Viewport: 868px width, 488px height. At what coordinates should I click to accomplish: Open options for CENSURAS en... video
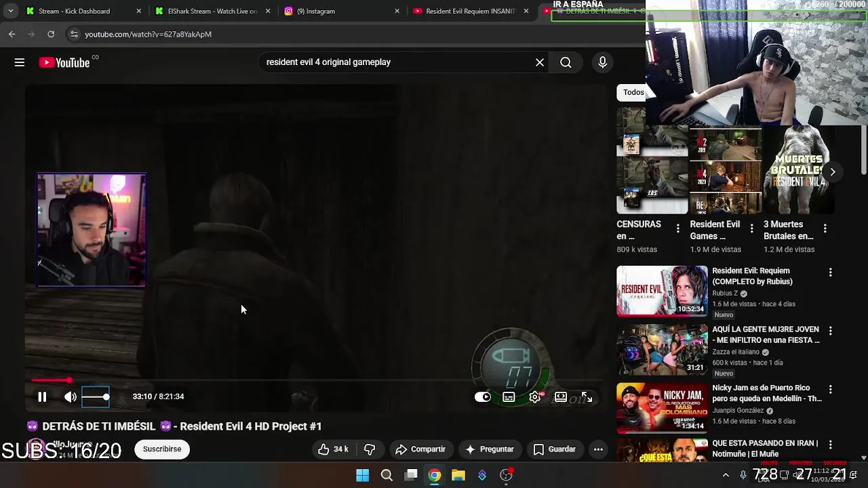coord(678,229)
